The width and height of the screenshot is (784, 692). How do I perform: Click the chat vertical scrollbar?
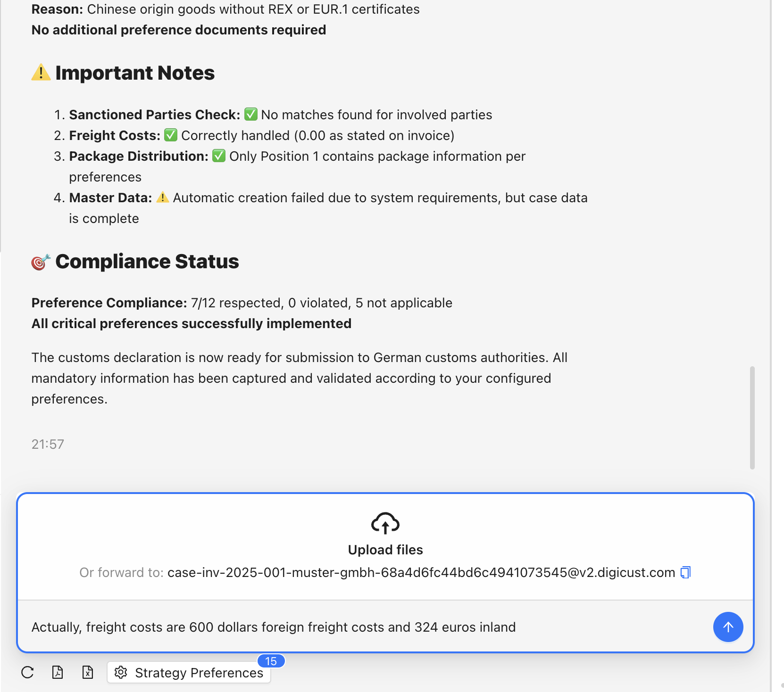click(752, 417)
